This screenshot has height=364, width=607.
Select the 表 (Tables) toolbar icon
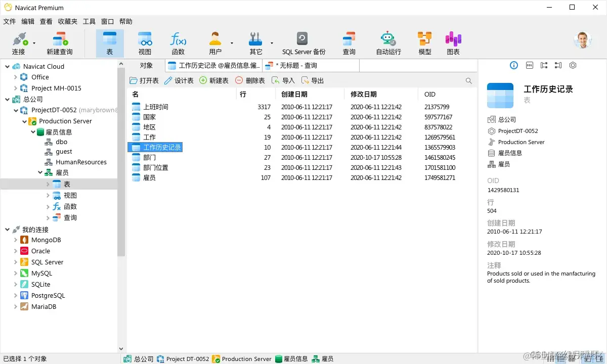109,43
